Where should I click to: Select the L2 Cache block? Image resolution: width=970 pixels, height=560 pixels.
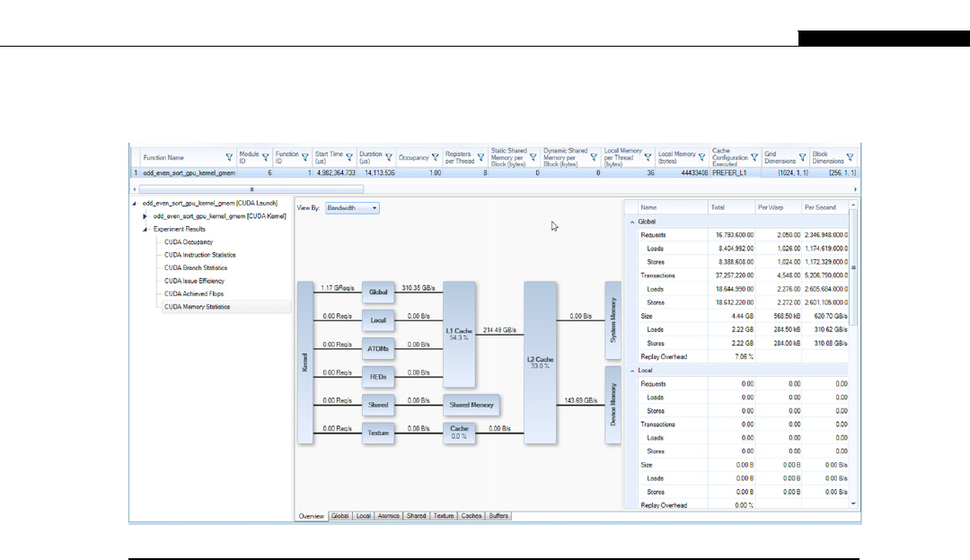[x=540, y=363]
